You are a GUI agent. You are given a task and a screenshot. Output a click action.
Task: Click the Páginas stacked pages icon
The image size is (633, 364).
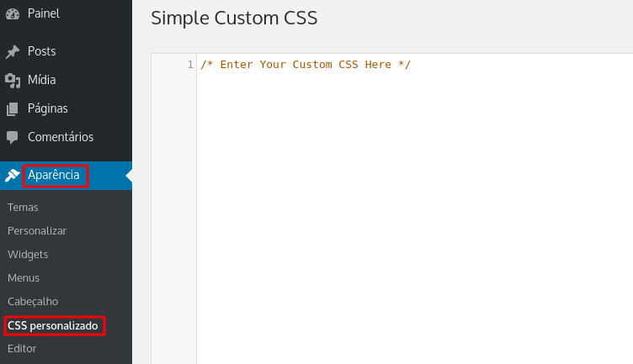[13, 108]
